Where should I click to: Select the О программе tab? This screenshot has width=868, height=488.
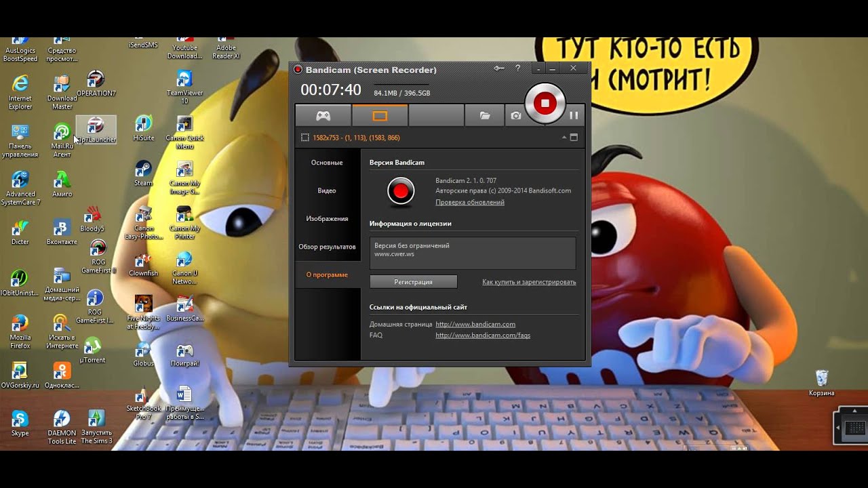(327, 274)
